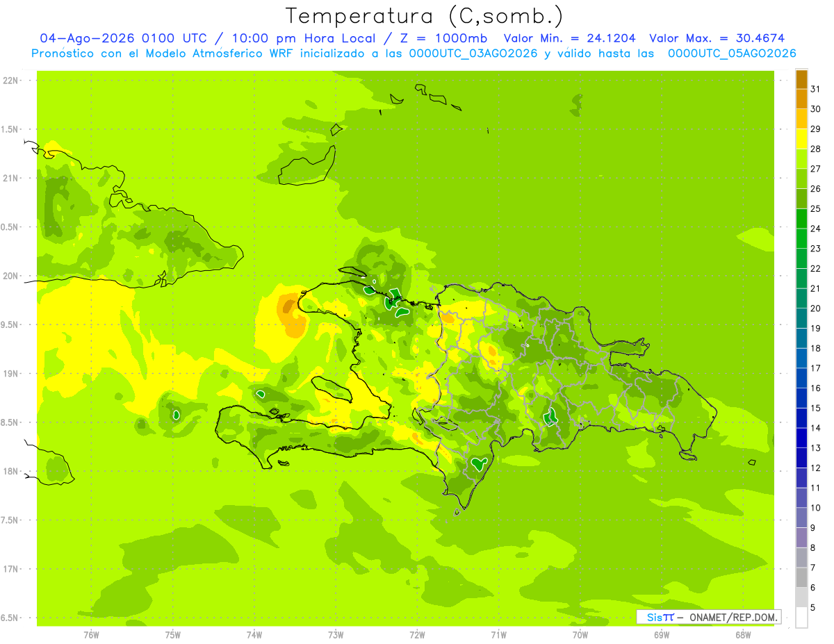Click the colorbar label '28'
This screenshot has height=644, width=834.
tap(815, 149)
